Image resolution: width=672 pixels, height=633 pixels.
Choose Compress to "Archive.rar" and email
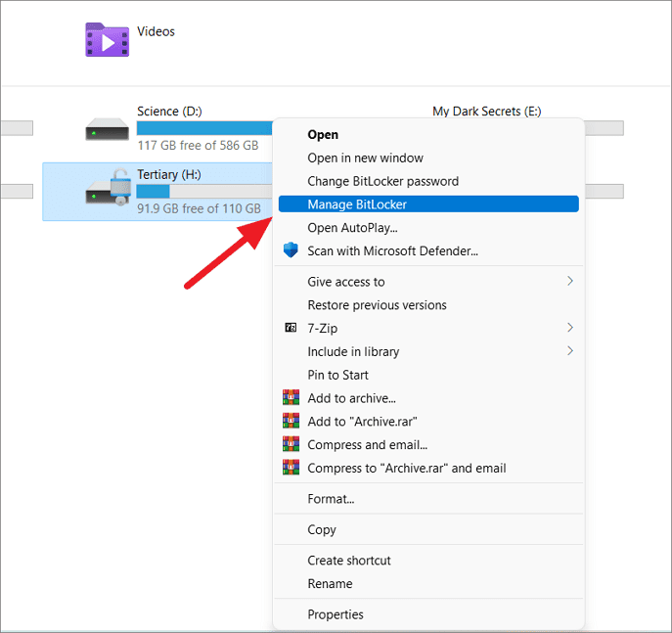[x=428, y=468]
